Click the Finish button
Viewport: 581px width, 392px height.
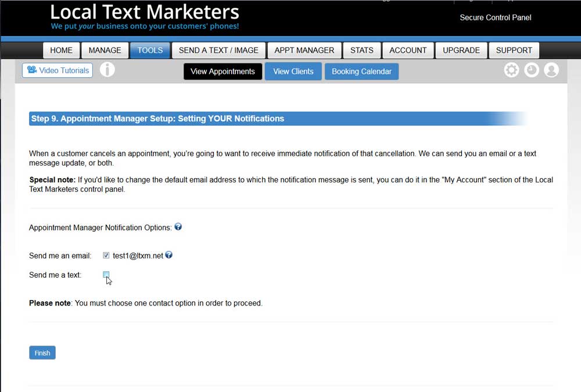[42, 353]
